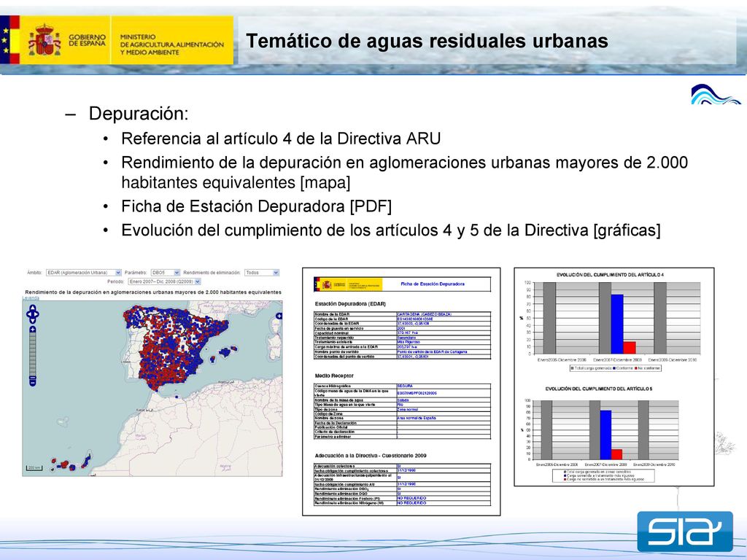Click the 'Evolución del cumplimiento' bullet
Image resolution: width=747 pixels, height=560 pixels.
click(391, 230)
